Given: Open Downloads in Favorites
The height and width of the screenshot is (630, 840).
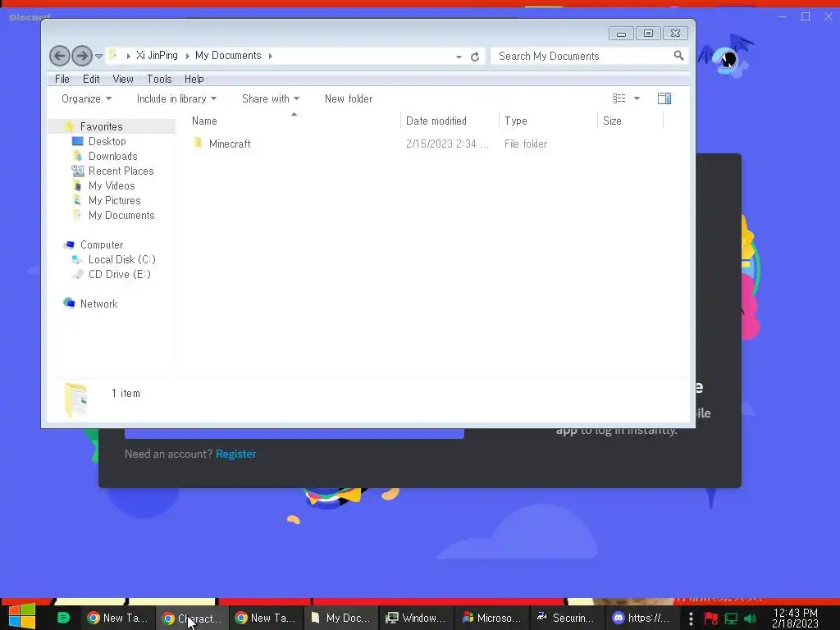Looking at the screenshot, I should coord(112,156).
